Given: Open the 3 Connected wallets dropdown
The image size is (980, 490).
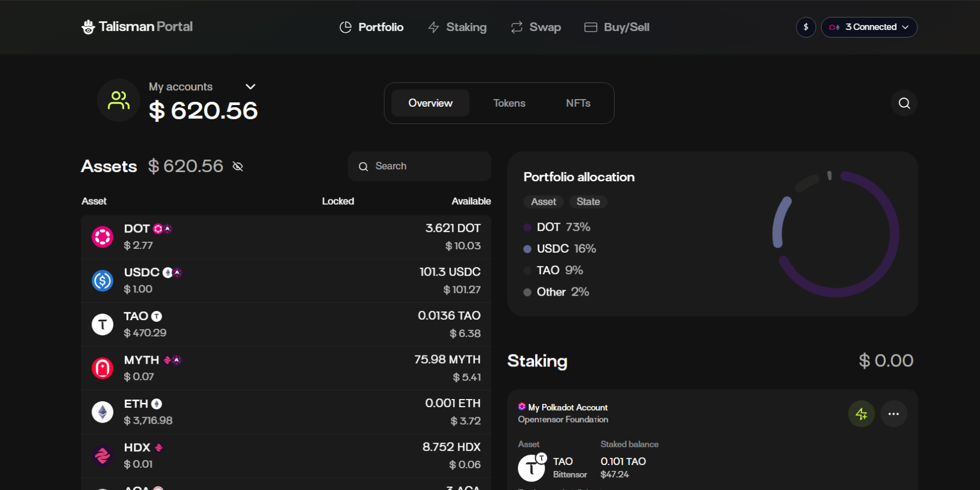Looking at the screenshot, I should pyautogui.click(x=869, y=27).
